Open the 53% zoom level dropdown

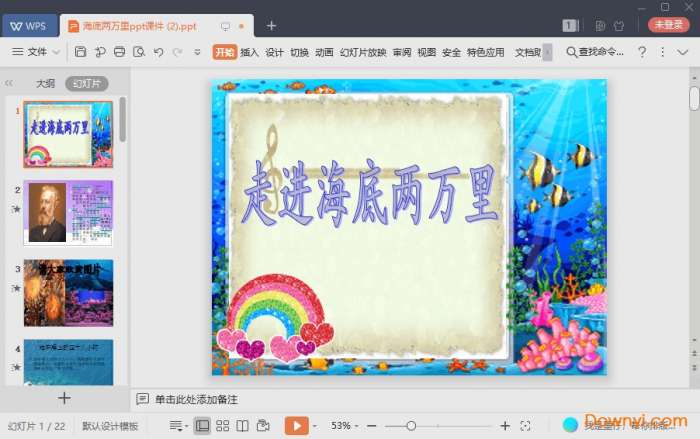tap(345, 426)
